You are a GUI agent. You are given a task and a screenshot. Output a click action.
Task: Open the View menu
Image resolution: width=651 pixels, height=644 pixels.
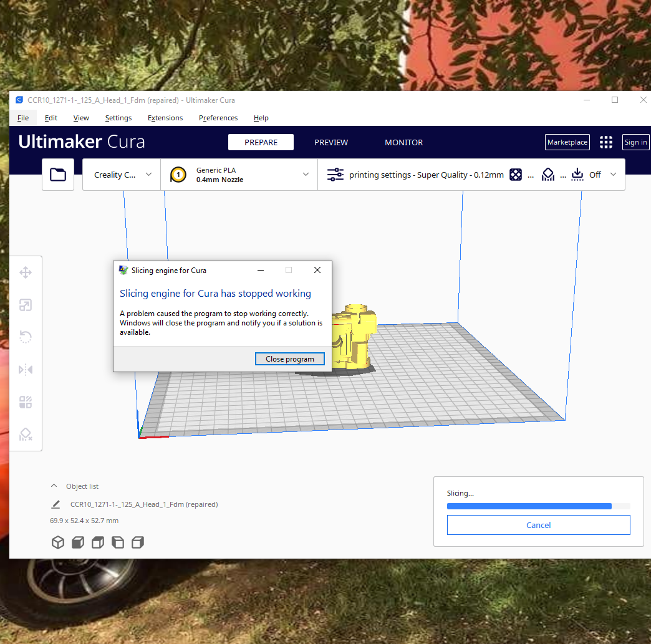pos(81,118)
